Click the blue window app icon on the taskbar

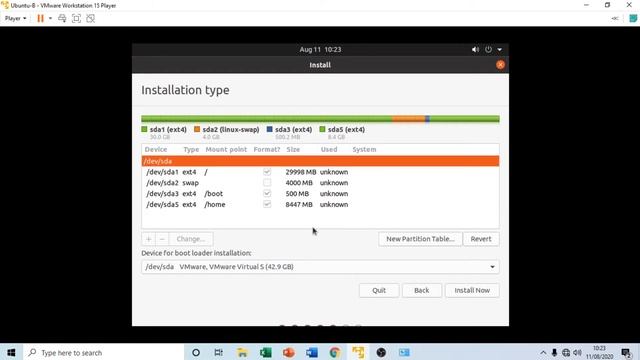[x=404, y=353]
